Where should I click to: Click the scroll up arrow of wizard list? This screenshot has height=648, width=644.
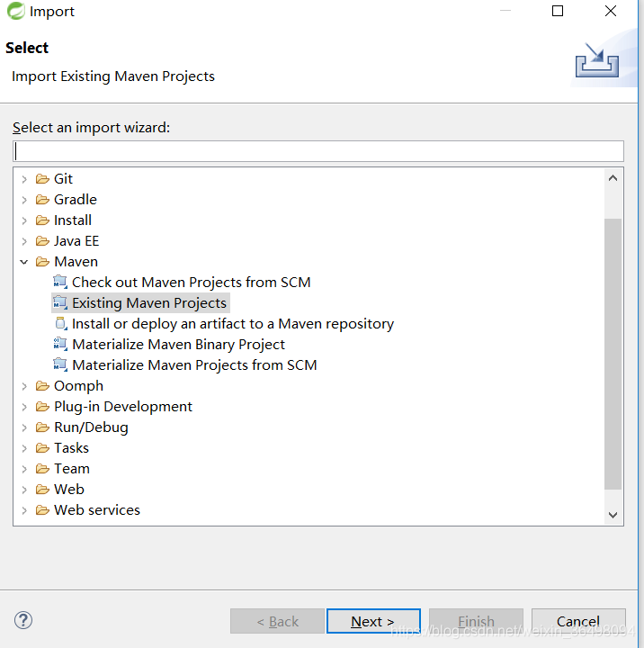613,178
